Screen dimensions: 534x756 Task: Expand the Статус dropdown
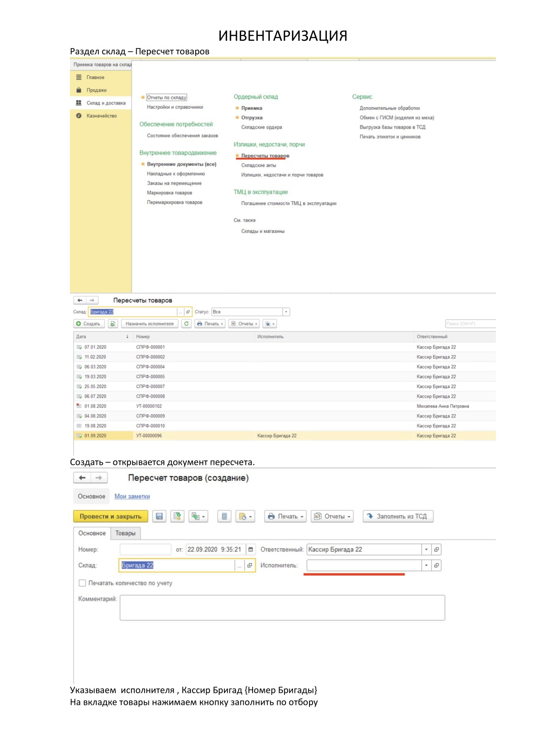point(286,312)
